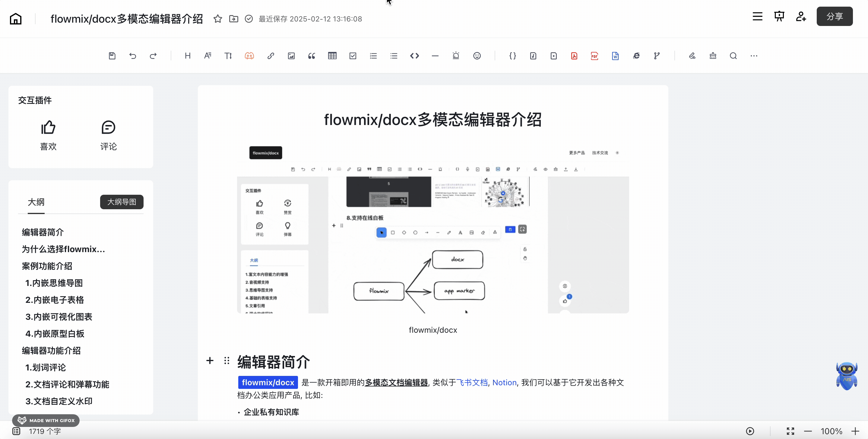This screenshot has height=439, width=868.
Task: Jump to 编辑器简介 in outline
Action: click(x=43, y=232)
